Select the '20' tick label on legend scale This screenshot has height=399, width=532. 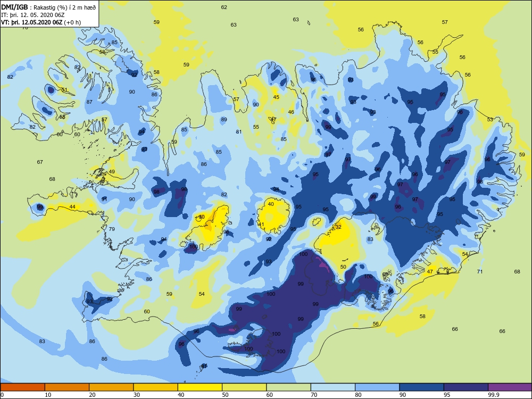pos(92,395)
